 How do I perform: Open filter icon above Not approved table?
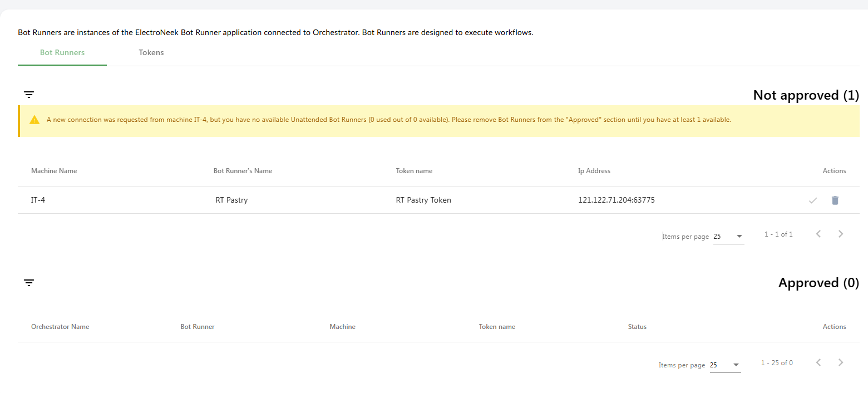tap(29, 95)
